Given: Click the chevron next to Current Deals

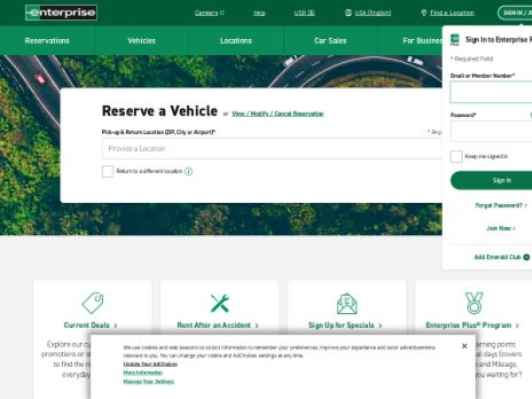Looking at the screenshot, I should coord(115,325).
